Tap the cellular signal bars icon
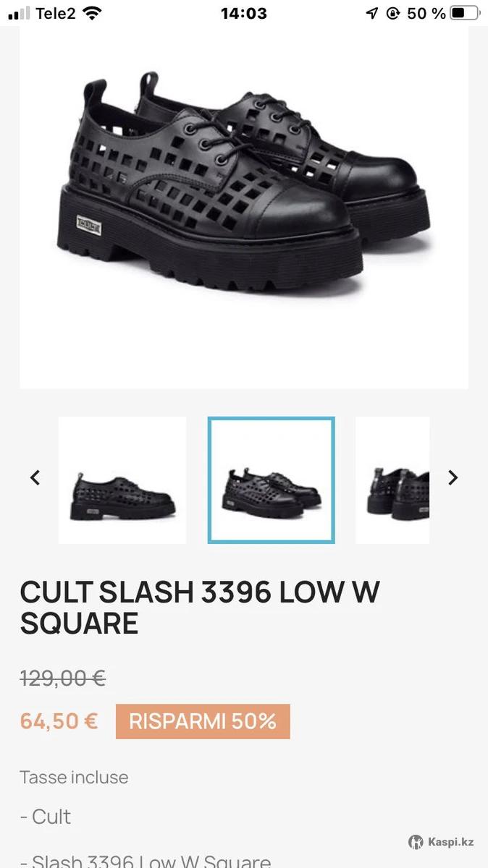The image size is (488, 868). [19, 13]
